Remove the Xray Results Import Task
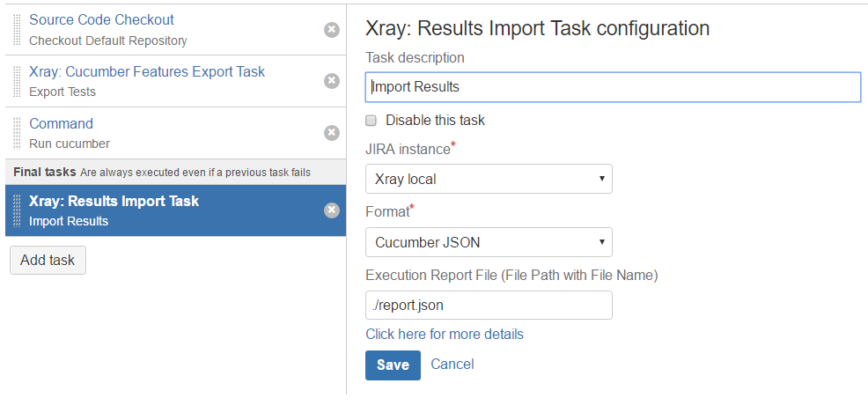 click(x=332, y=210)
